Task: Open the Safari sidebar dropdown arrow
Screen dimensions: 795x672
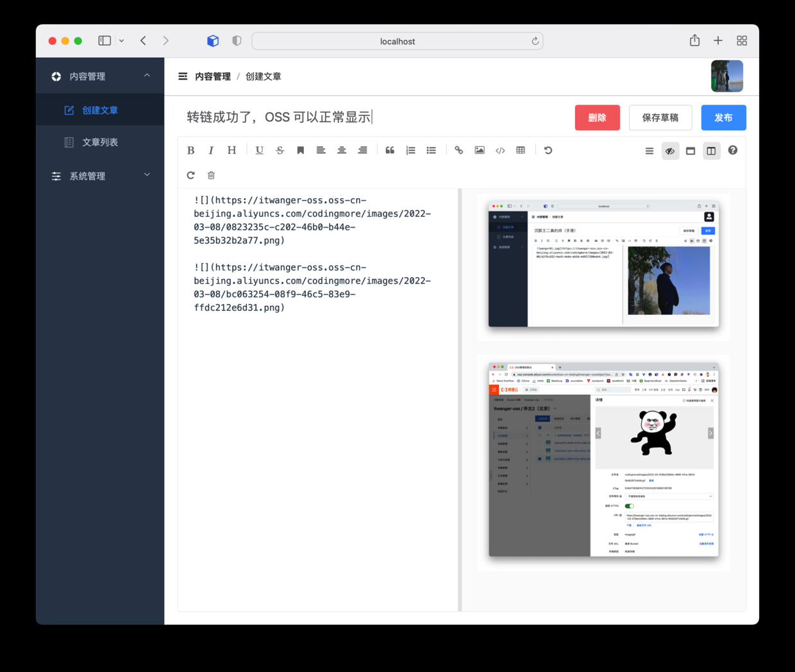Action: pyautogui.click(x=121, y=41)
